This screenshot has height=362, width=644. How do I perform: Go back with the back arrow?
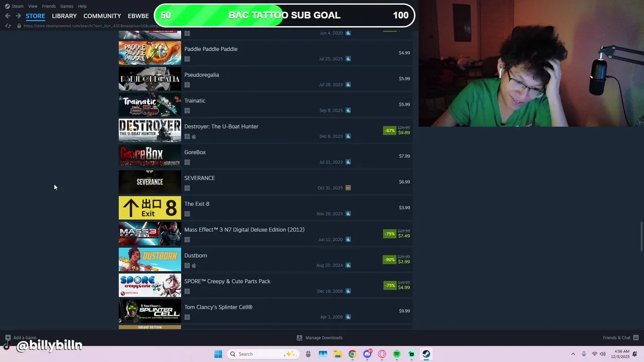(x=8, y=16)
